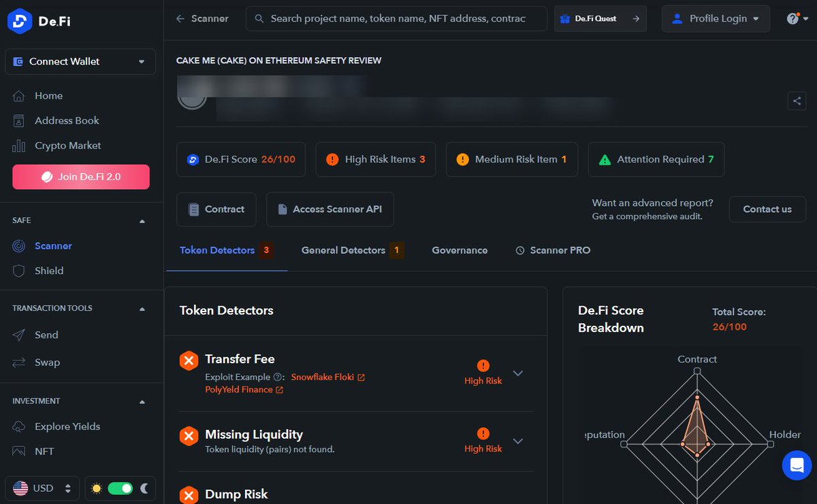Image resolution: width=817 pixels, height=504 pixels.
Task: Click the Total Score 26/100 value
Action: [x=730, y=327]
